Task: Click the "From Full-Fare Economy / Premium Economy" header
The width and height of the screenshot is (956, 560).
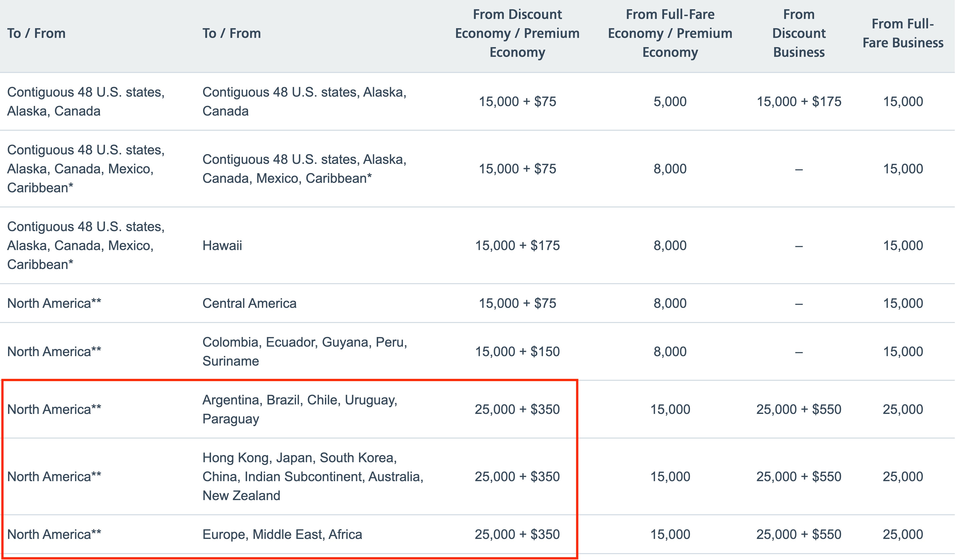Action: [670, 33]
